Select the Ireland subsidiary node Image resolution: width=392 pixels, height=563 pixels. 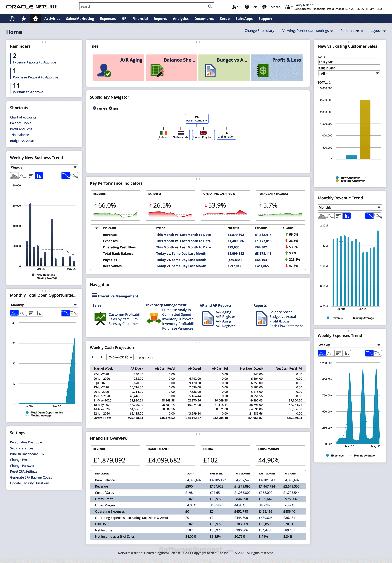click(x=163, y=135)
